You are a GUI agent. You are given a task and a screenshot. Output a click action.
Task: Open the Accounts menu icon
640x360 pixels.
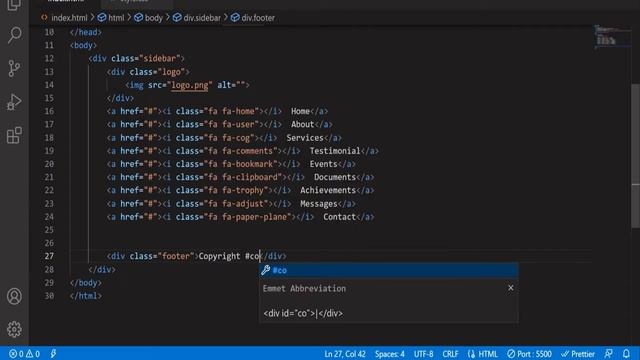14,296
